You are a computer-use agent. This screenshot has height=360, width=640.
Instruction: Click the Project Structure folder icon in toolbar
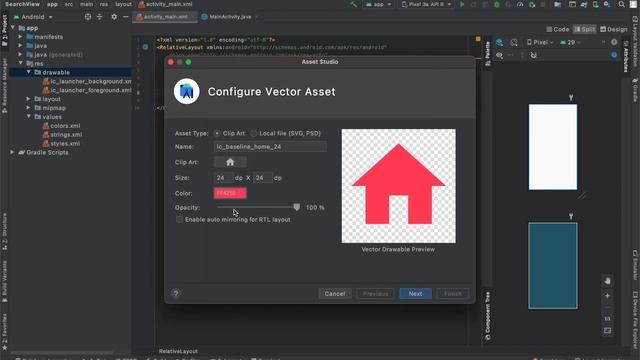tap(557, 4)
